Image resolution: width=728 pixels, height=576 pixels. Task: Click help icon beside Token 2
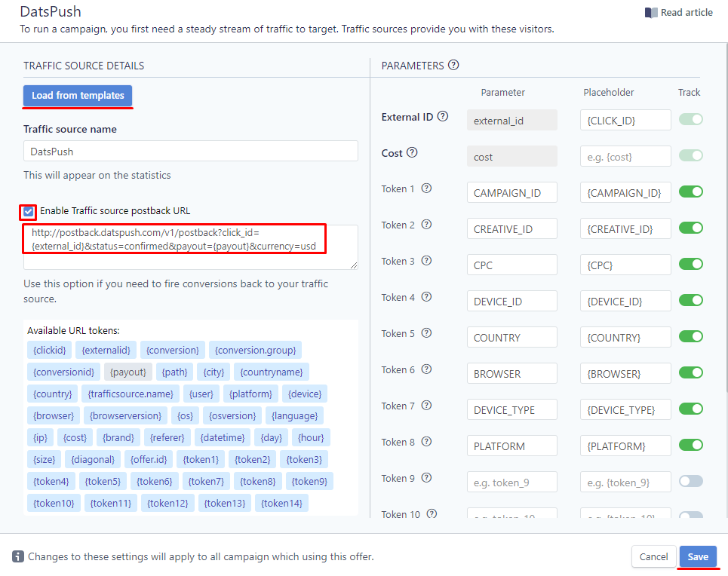pos(426,224)
